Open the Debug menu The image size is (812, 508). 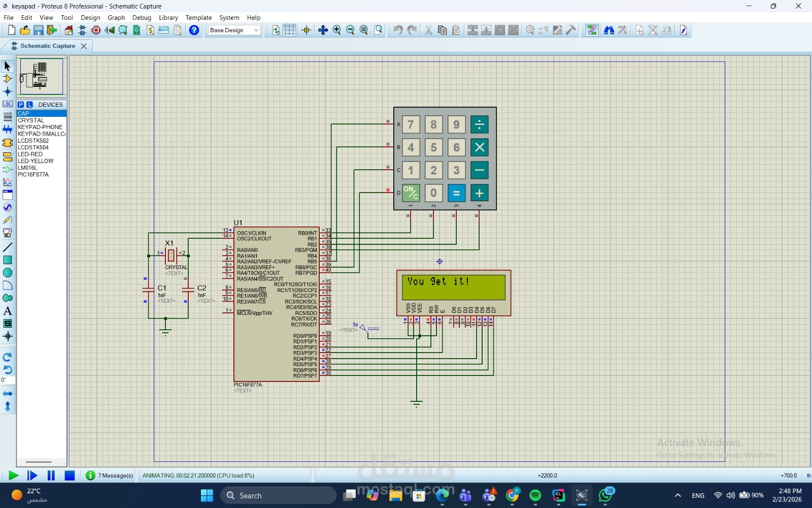click(x=142, y=17)
